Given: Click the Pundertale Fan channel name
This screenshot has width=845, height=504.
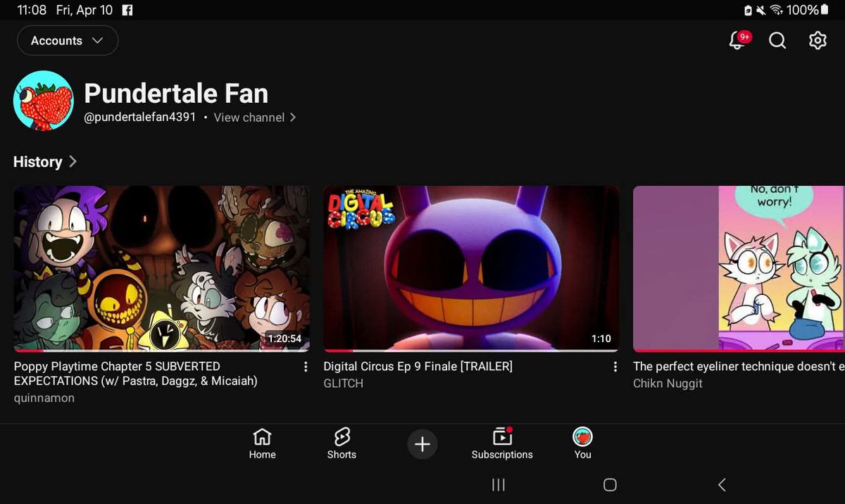Looking at the screenshot, I should [x=176, y=94].
